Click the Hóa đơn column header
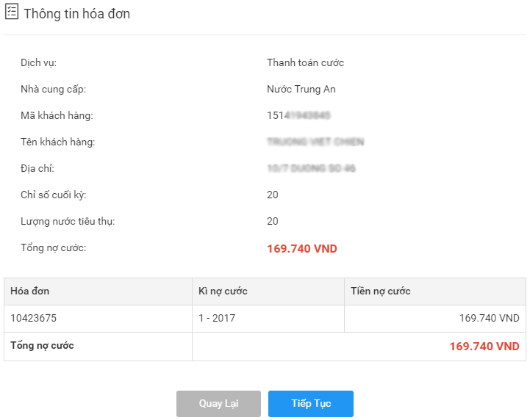Viewport: 530px width, 420px height. tap(29, 291)
